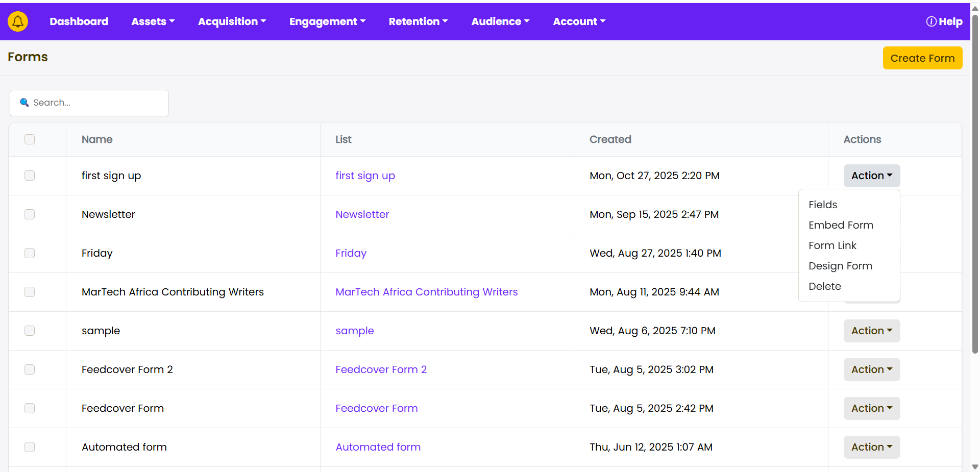The image size is (980, 472).
Task: Click into the Search input field
Action: 97,103
